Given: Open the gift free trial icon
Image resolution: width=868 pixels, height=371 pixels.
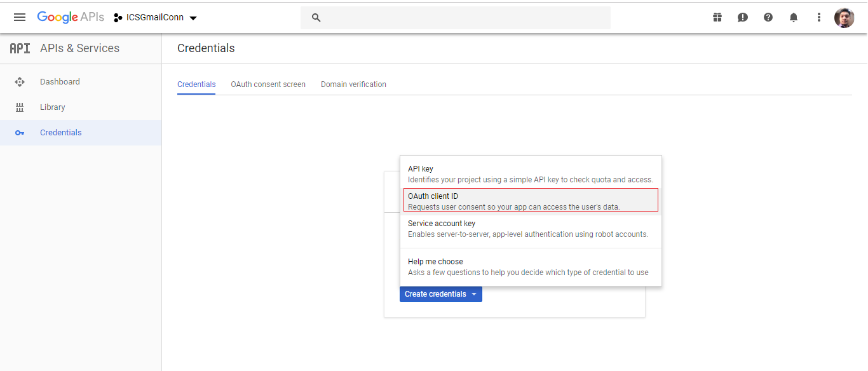Looking at the screenshot, I should coord(717,17).
